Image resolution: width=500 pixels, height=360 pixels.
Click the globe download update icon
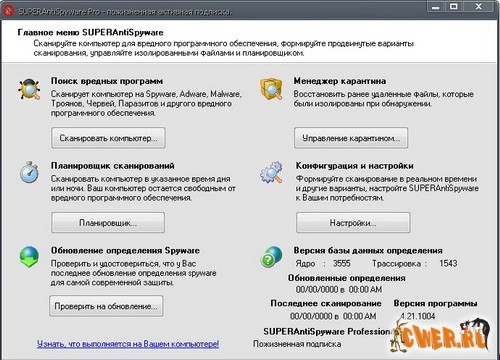29,257
